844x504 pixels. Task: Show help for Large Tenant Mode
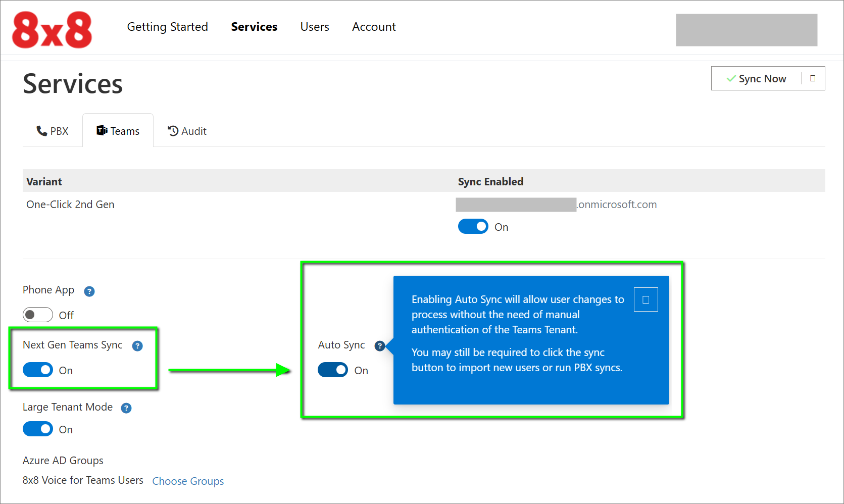pyautogui.click(x=126, y=408)
